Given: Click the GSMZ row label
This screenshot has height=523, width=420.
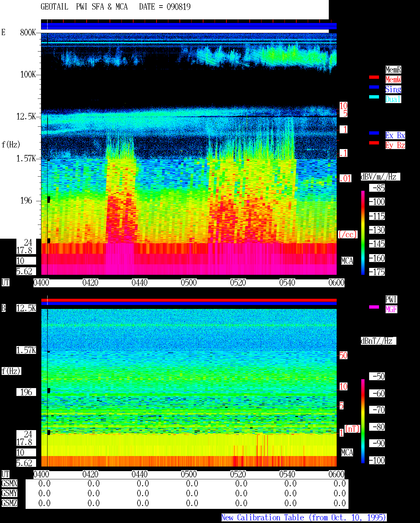Looking at the screenshot, I should pyautogui.click(x=9, y=503).
